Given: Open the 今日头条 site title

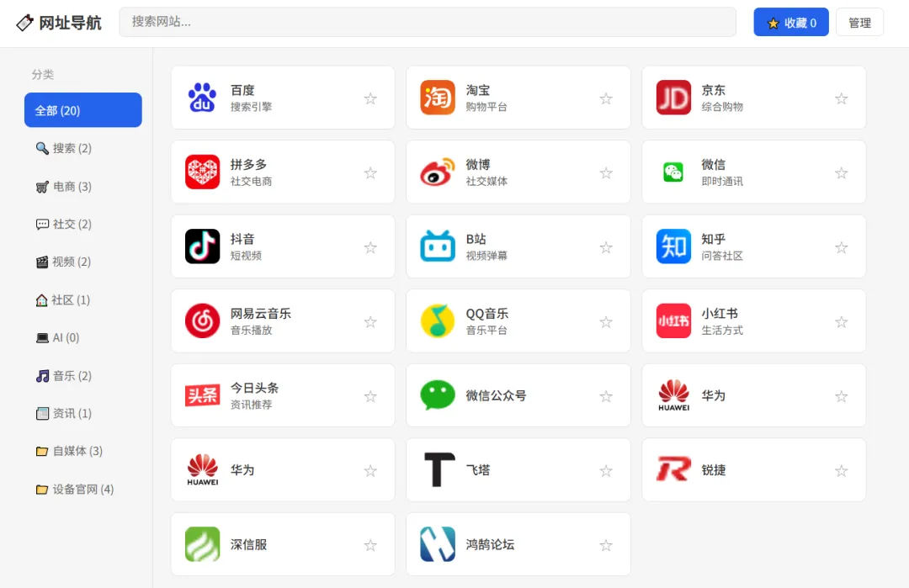Looking at the screenshot, I should [254, 388].
